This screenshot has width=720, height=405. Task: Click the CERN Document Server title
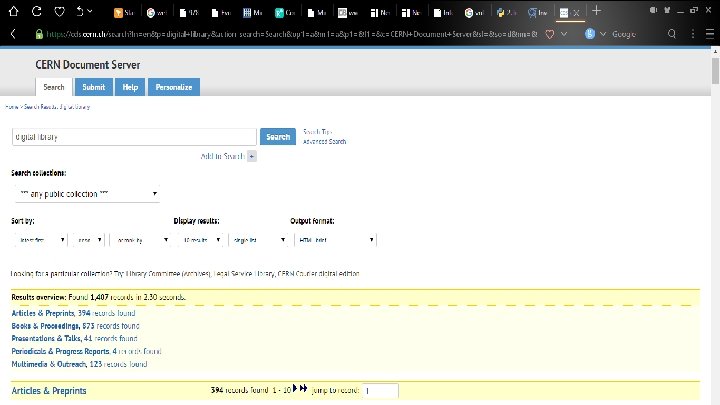[x=88, y=65]
